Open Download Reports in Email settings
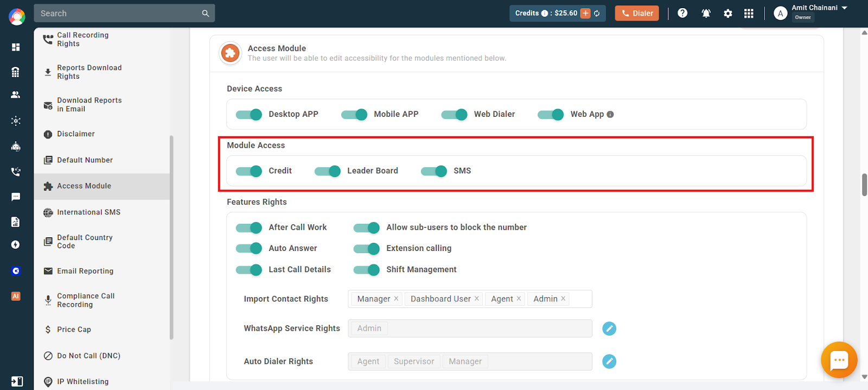The width and height of the screenshot is (868, 390). (102, 105)
